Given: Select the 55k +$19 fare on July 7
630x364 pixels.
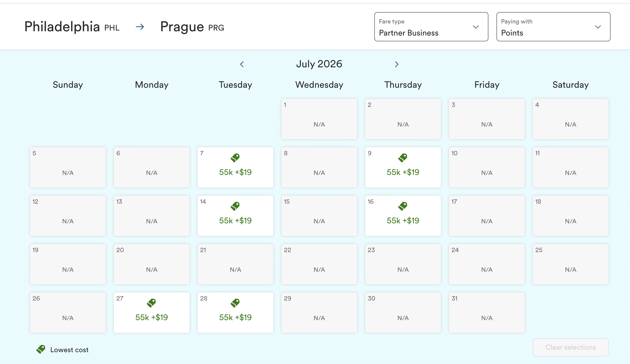Looking at the screenshot, I should pyautogui.click(x=235, y=172).
